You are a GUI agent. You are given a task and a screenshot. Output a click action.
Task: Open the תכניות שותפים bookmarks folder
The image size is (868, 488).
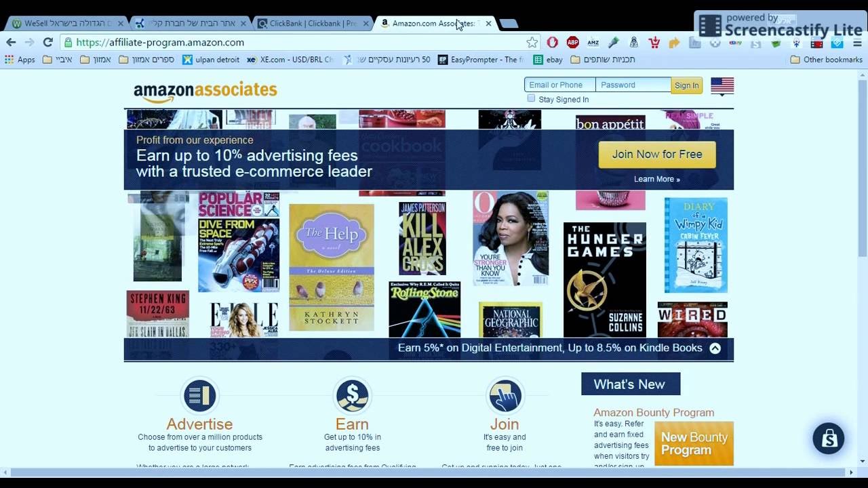(x=603, y=60)
